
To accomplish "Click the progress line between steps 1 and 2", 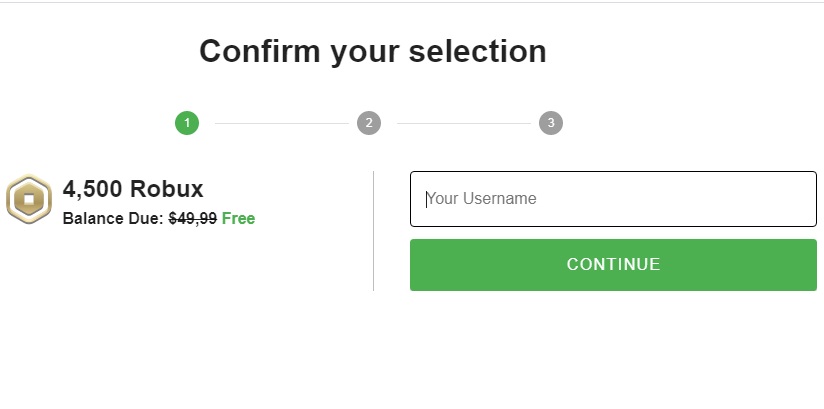I will [278, 124].
